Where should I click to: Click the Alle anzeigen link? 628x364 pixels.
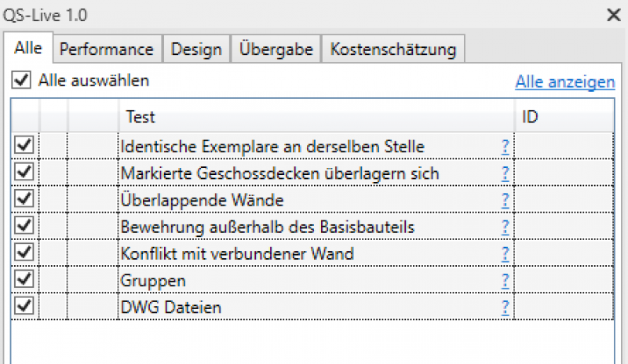[565, 82]
